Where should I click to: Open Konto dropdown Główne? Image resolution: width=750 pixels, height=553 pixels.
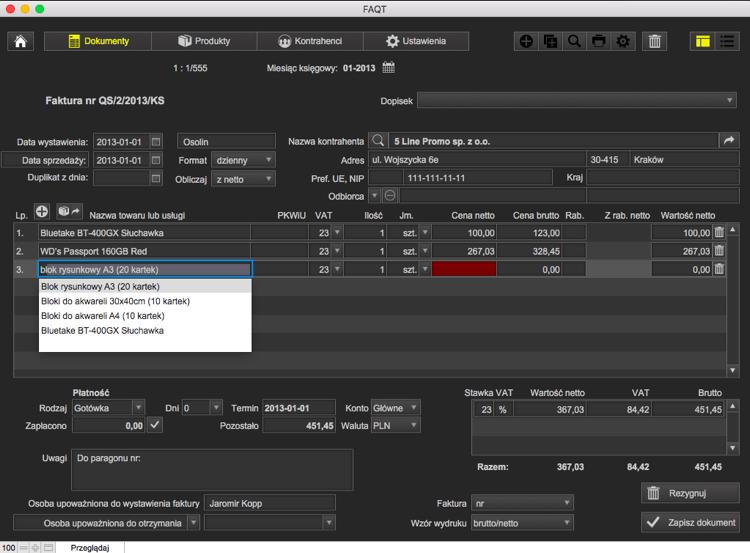(x=396, y=408)
